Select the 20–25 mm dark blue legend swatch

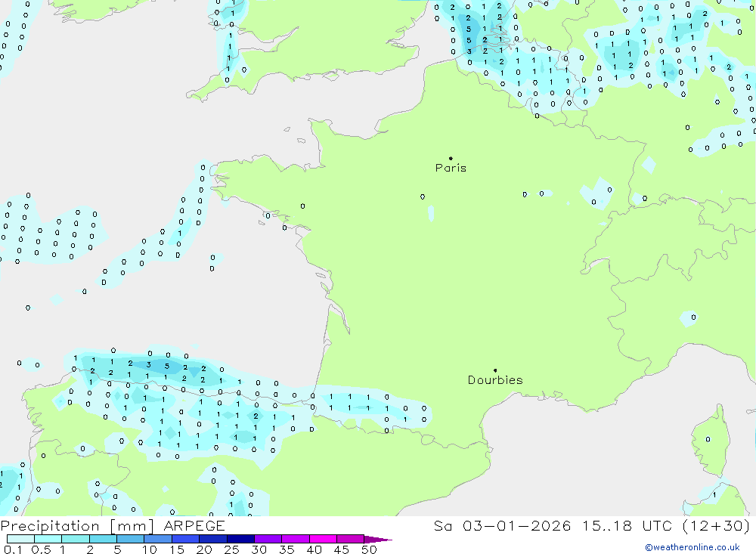(213, 539)
